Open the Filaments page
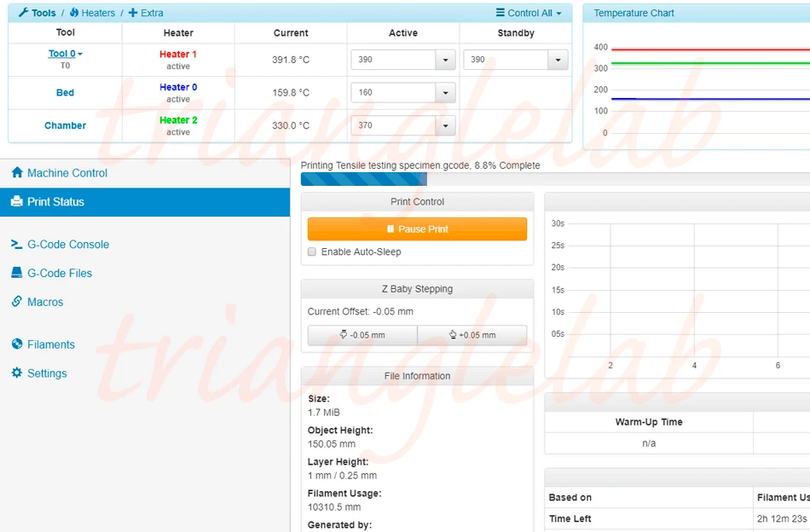 50,344
